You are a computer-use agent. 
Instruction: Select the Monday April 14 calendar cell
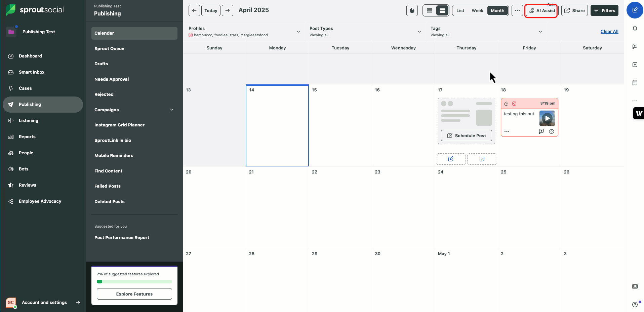(277, 125)
